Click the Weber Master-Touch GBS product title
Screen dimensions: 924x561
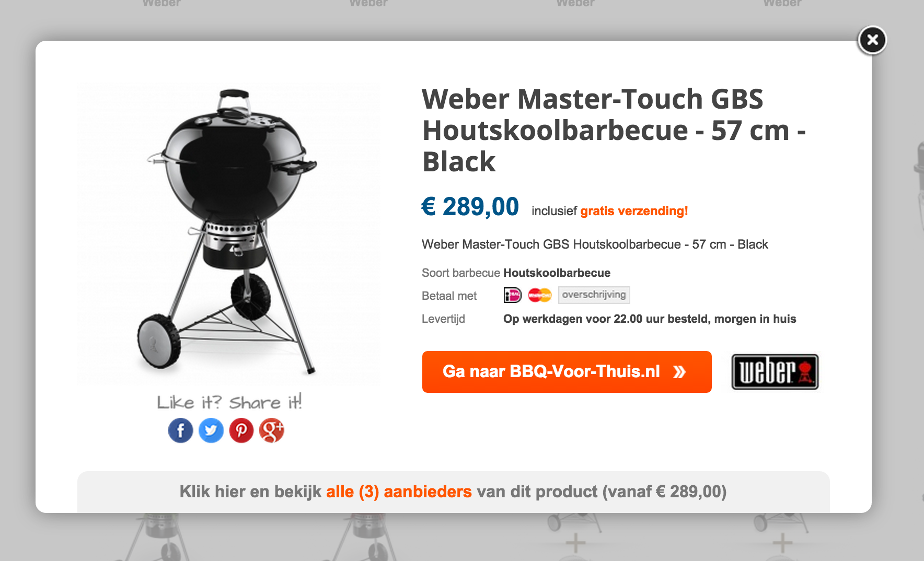click(x=614, y=130)
